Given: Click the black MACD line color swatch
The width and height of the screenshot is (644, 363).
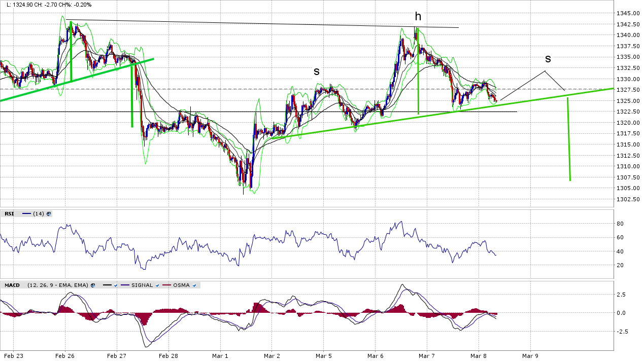Looking at the screenshot, I should (x=107, y=285).
